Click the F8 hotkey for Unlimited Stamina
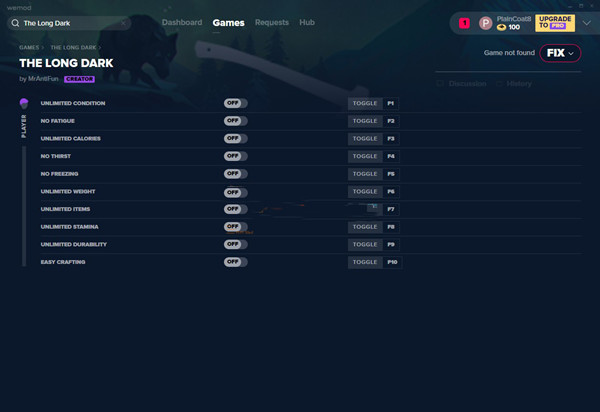 [391, 227]
